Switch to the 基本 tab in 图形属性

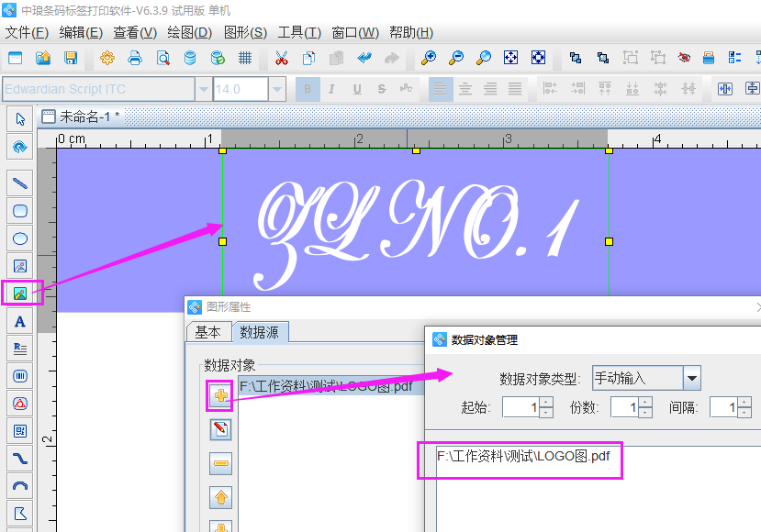coord(208,332)
